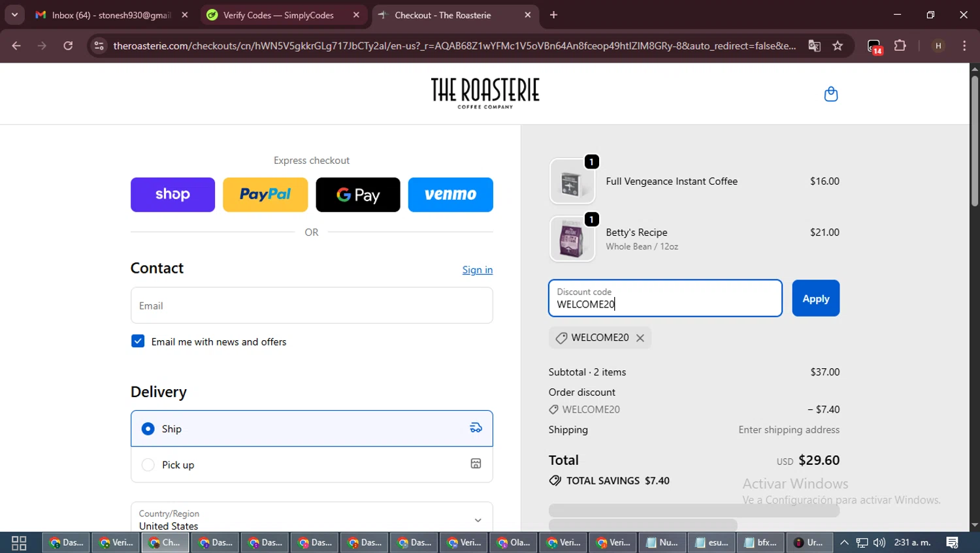Open the volume control tray icon
980x553 pixels.
point(879,543)
